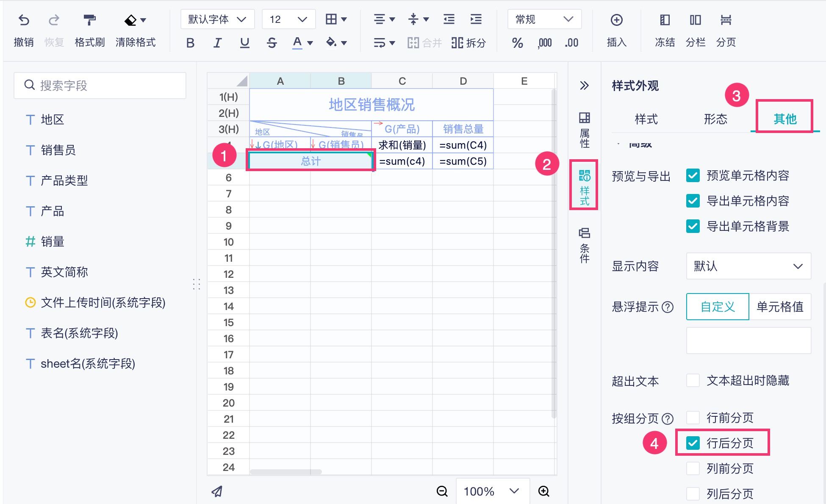Switch to the 形态 tab

(715, 119)
